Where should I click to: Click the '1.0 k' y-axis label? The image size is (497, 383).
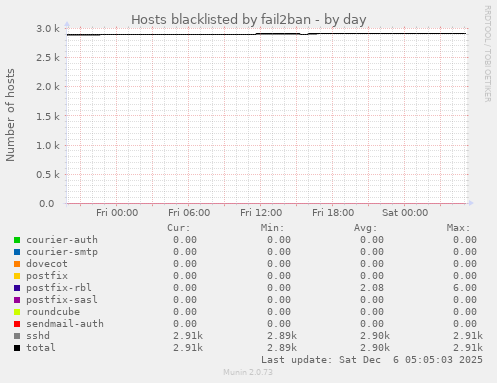point(48,145)
